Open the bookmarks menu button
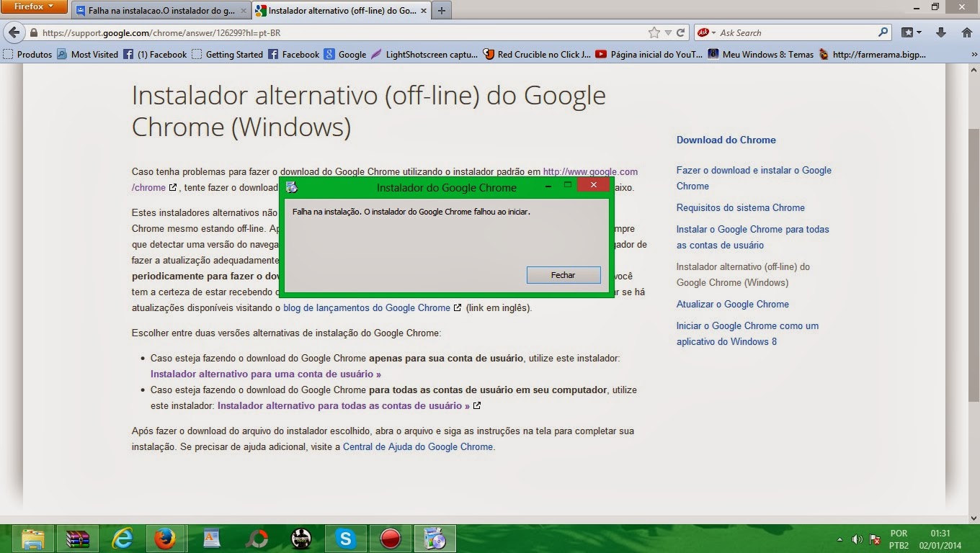The image size is (980, 553). 912,32
